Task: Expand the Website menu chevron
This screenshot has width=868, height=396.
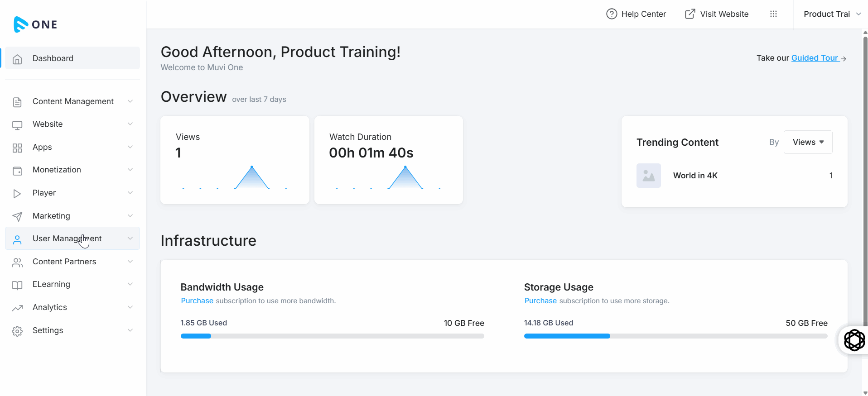Action: pos(130,124)
